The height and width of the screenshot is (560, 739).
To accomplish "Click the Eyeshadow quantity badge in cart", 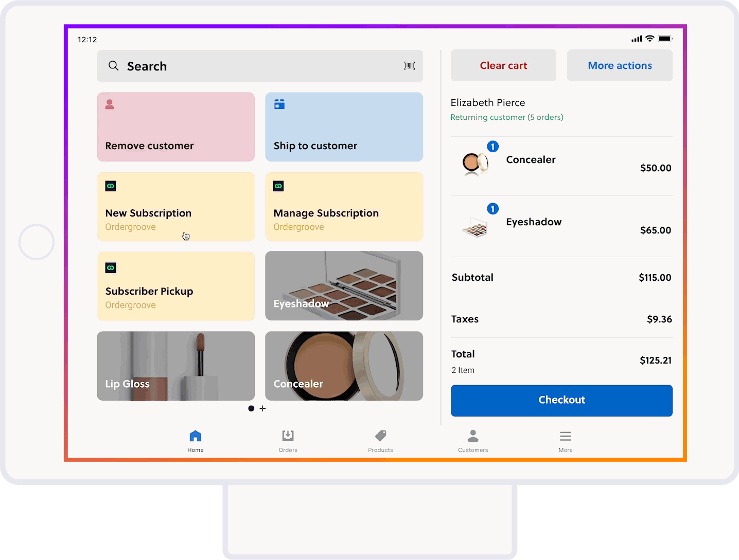I will point(493,209).
